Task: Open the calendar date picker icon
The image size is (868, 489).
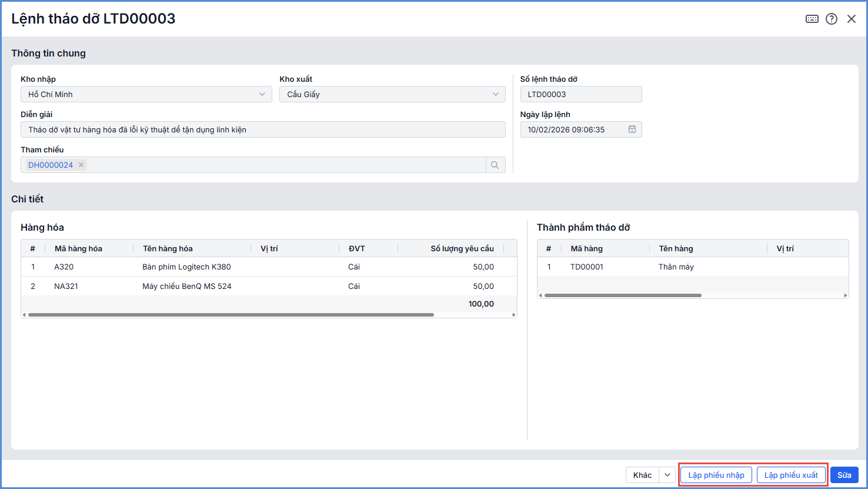Action: 632,129
